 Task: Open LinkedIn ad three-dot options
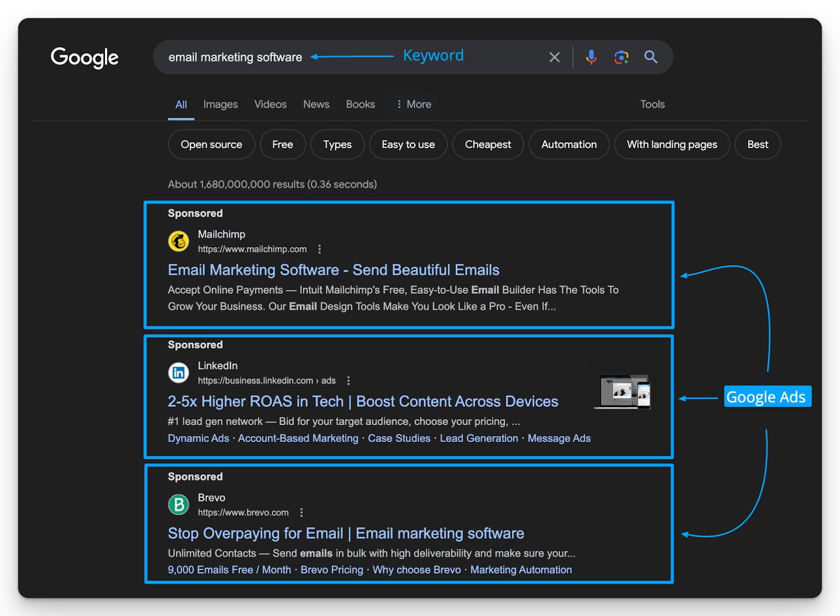point(349,381)
